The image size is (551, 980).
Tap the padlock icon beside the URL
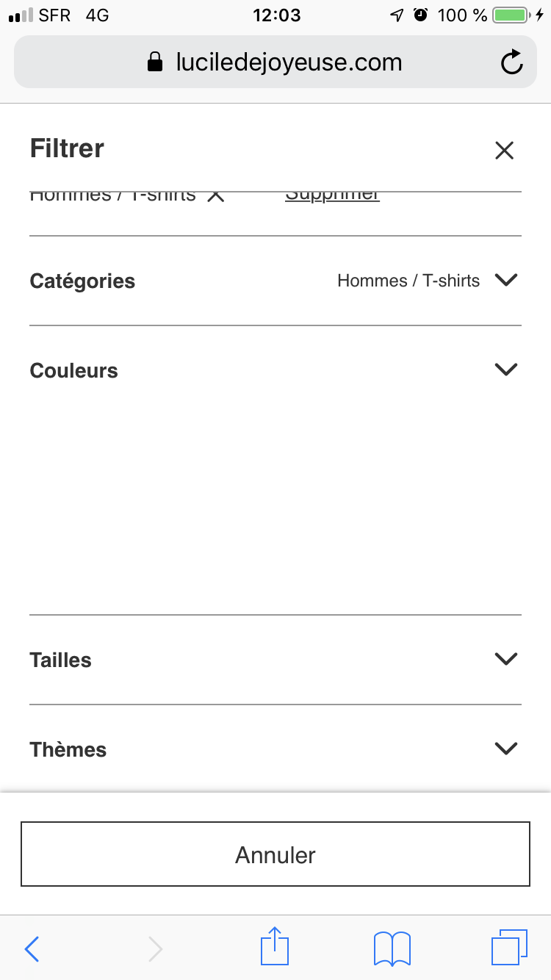coord(155,62)
